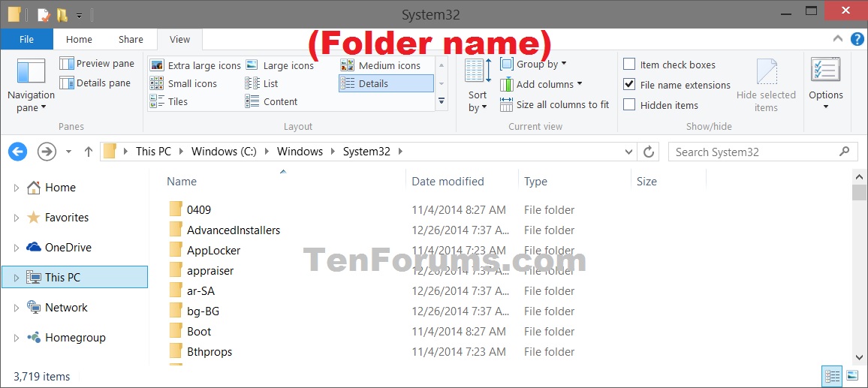Open ribbon Help question mark
This screenshot has width=868, height=388.
(857, 39)
